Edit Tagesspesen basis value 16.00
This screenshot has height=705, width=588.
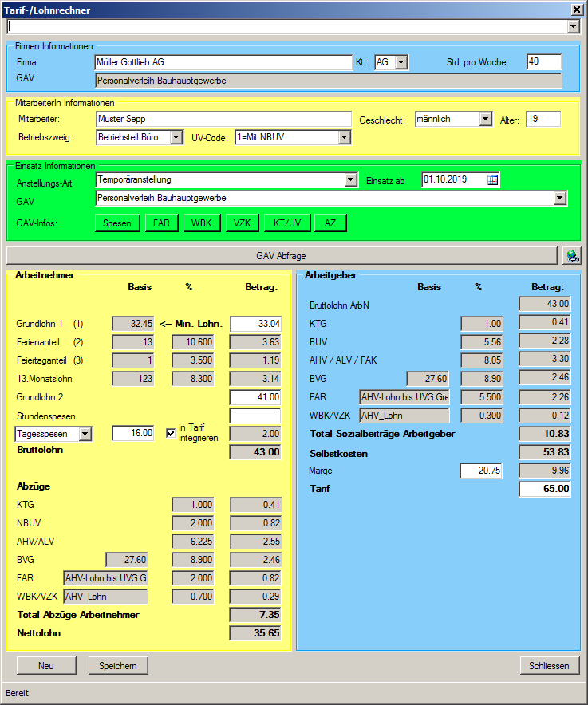point(133,433)
